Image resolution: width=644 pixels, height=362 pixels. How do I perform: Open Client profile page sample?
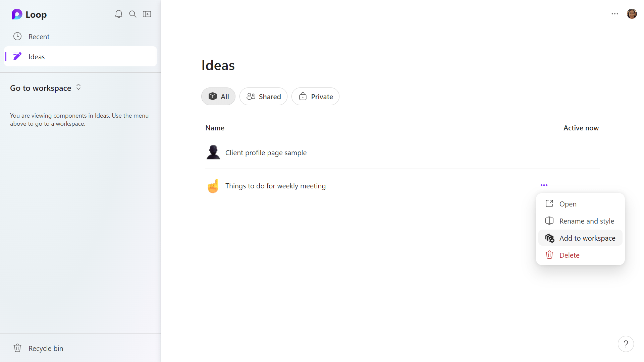[266, 153]
